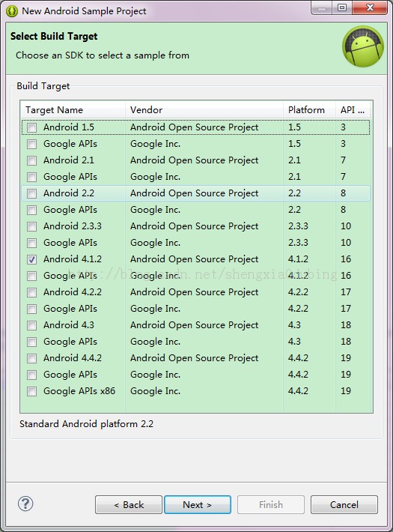Click the API column header

tap(353, 110)
